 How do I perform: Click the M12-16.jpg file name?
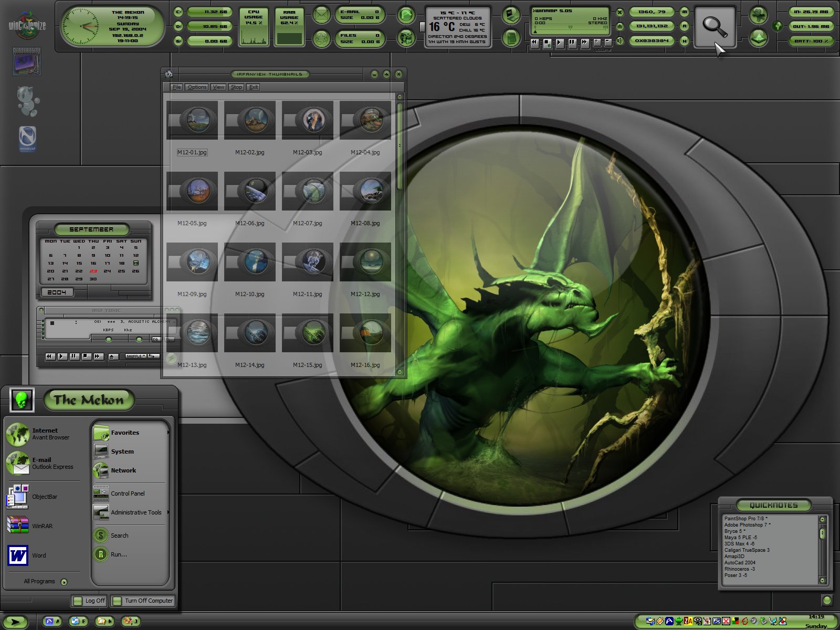[365, 365]
